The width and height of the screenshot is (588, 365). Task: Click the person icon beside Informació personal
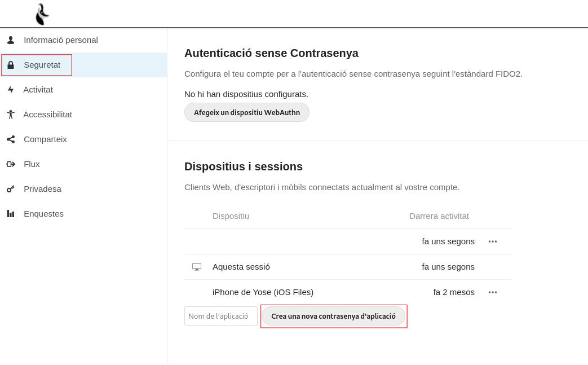coord(11,39)
